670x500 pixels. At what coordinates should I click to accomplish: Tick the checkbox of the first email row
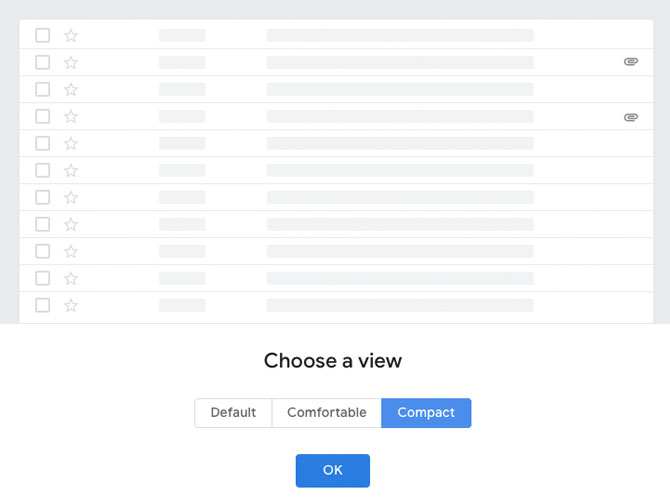click(43, 35)
